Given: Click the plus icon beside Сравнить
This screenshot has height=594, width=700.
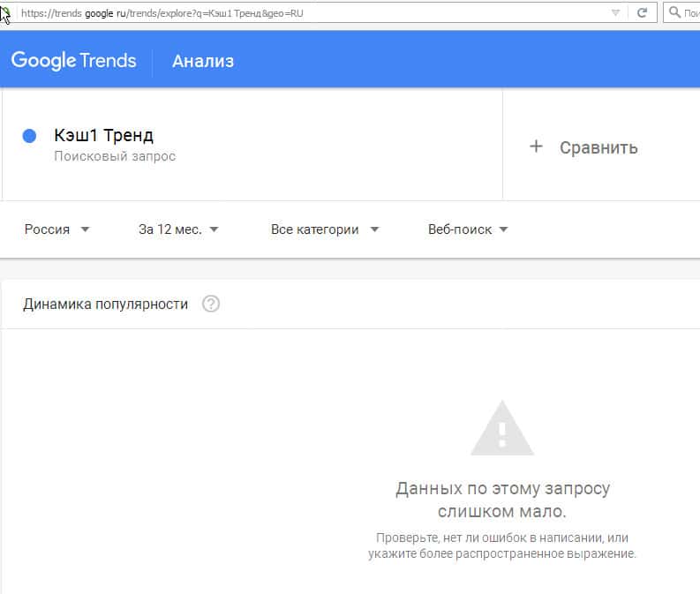Looking at the screenshot, I should pos(536,147).
